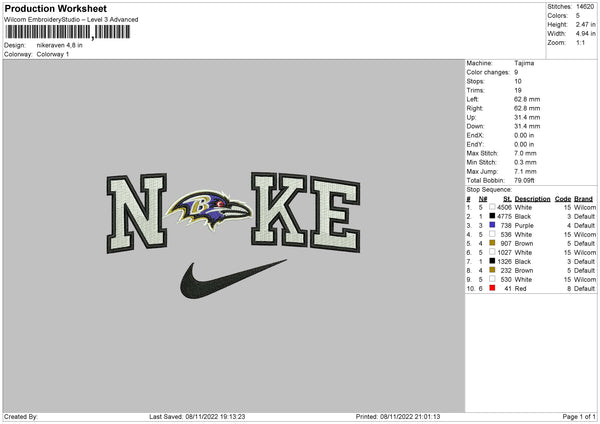Click the Min Stitch value "0.3 mm"
Image resolution: width=600 pixels, height=424 pixels.
coord(525,163)
